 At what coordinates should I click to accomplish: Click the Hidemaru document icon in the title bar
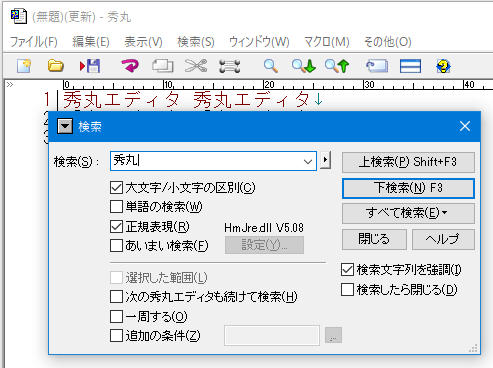tap(18, 16)
